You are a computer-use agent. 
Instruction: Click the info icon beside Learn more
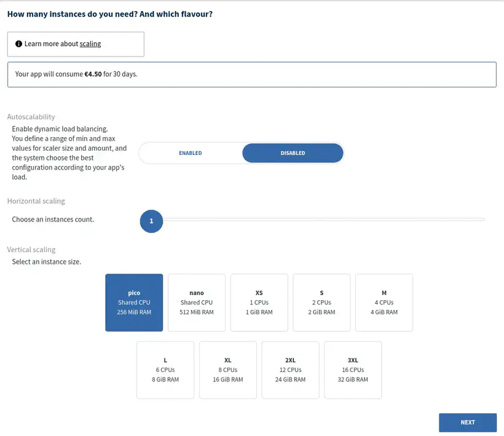coord(19,44)
